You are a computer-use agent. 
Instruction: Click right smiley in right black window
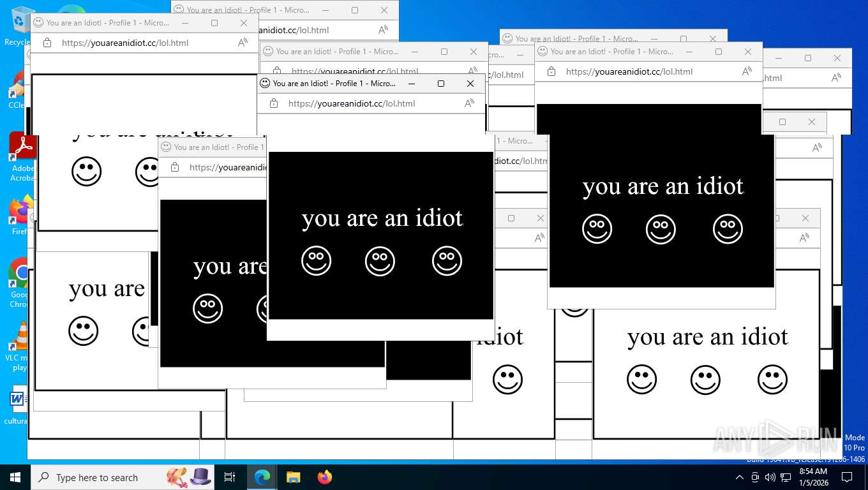pyautogui.click(x=728, y=229)
